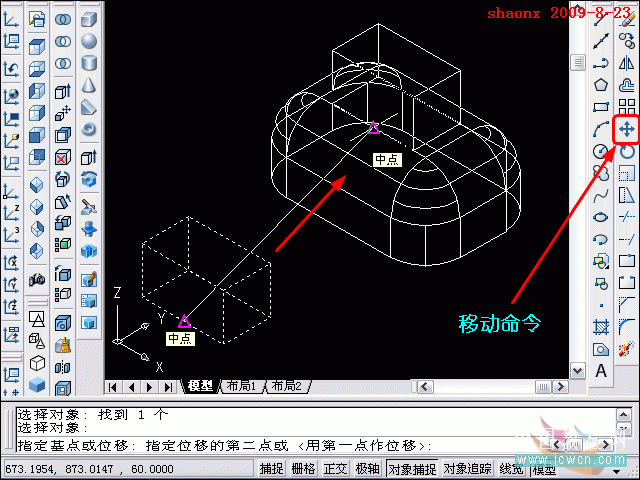Viewport: 640px width, 480px height.
Task: Click vertical scrollbar down arrow
Action: 578,371
